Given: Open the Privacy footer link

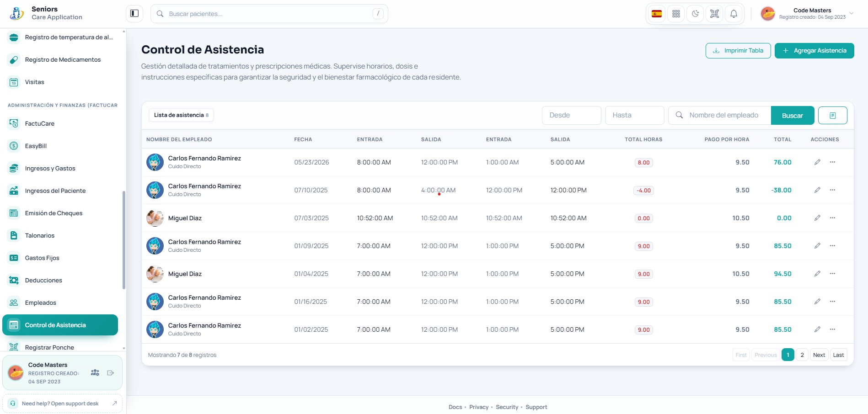Looking at the screenshot, I should pos(479,407).
